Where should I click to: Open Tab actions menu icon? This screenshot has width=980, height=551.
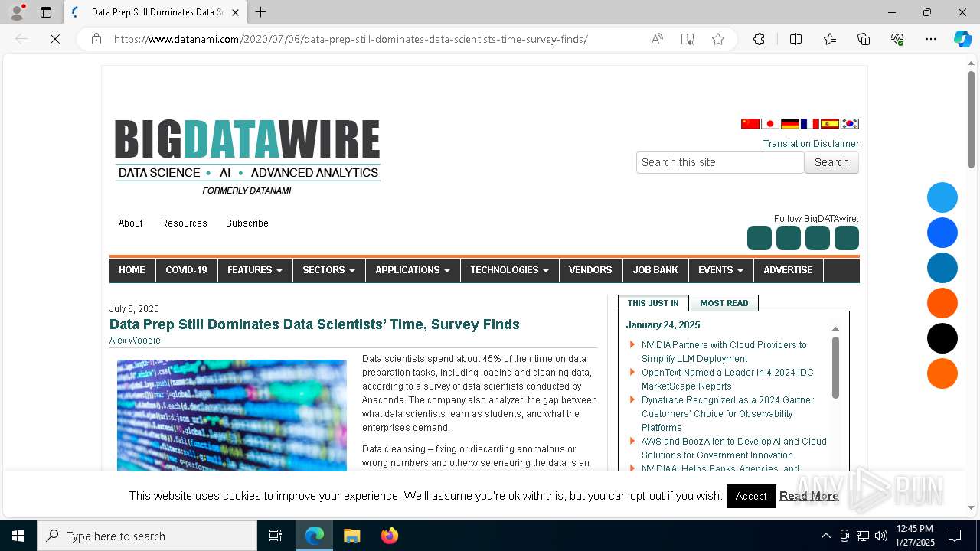click(x=46, y=12)
